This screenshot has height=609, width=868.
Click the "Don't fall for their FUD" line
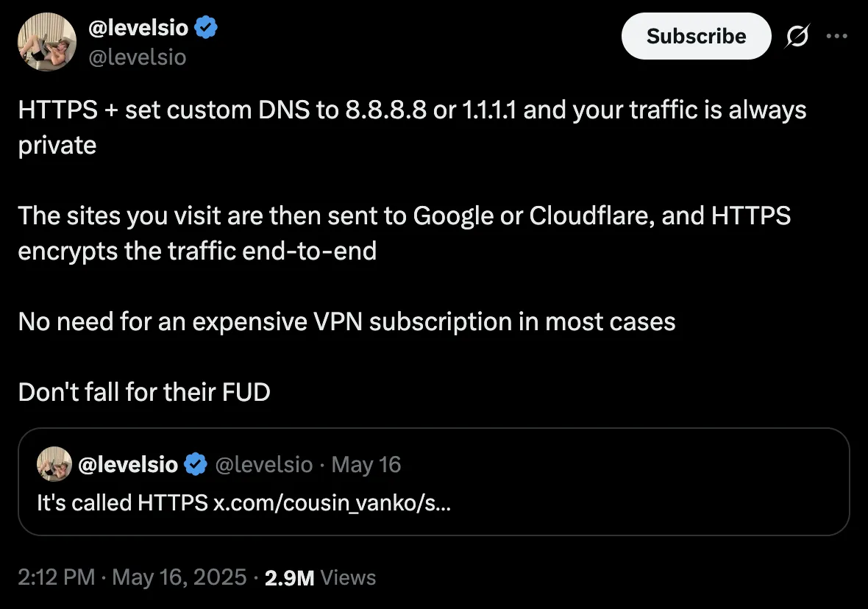coord(144,392)
